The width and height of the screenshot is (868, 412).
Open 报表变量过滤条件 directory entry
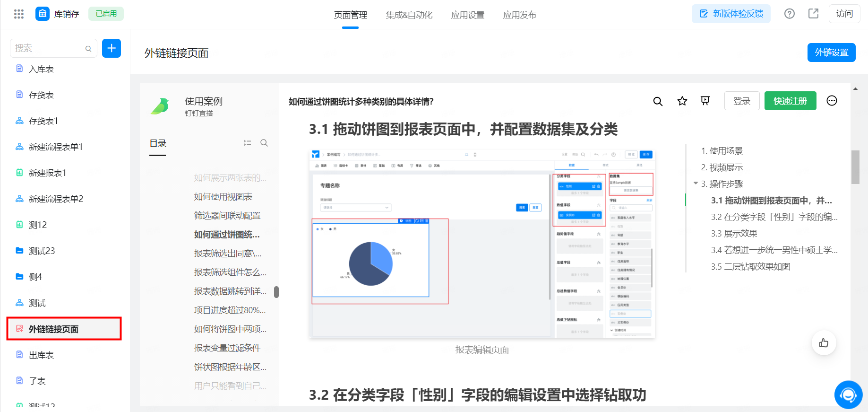point(227,348)
